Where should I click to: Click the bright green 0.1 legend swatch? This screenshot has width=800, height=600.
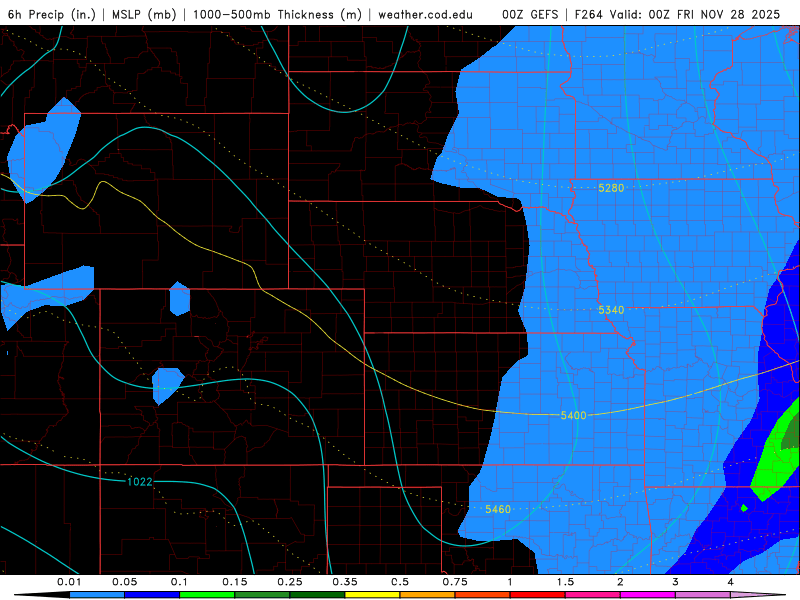coord(207,595)
